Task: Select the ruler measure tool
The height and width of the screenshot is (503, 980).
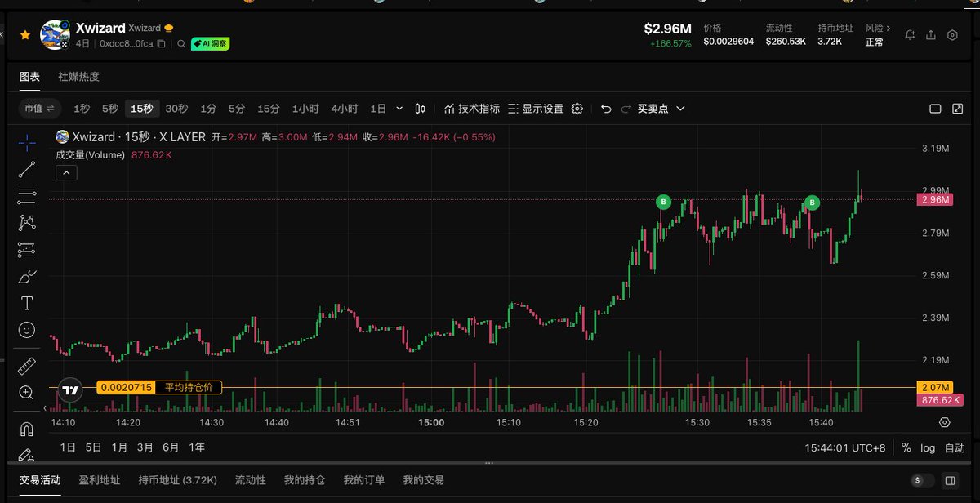Action: click(27, 366)
